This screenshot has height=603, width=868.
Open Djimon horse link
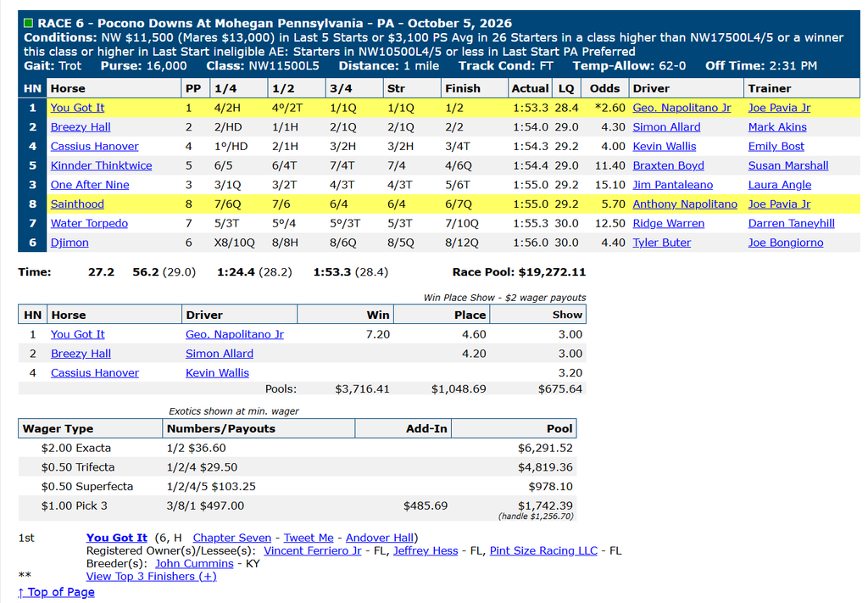pyautogui.click(x=70, y=243)
